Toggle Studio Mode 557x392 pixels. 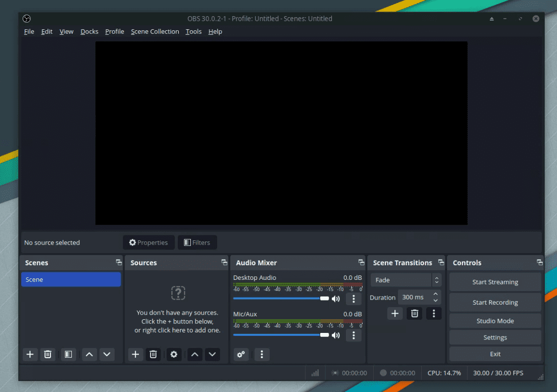click(x=495, y=321)
